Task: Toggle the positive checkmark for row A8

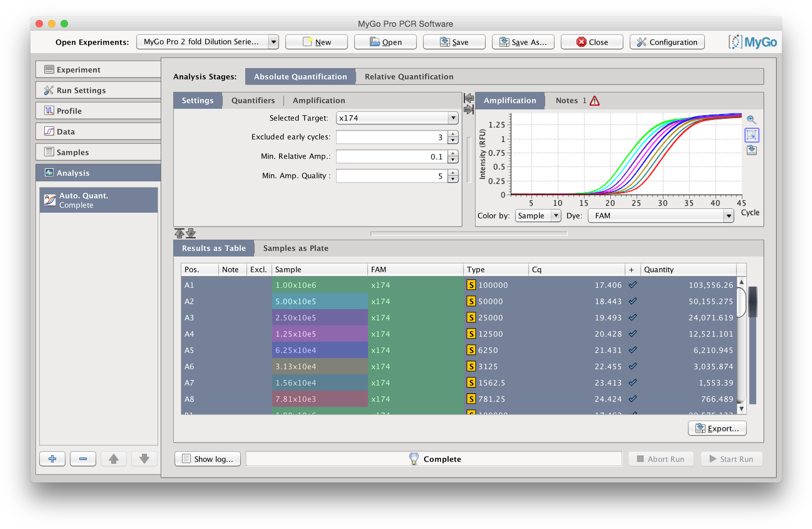Action: [633, 399]
